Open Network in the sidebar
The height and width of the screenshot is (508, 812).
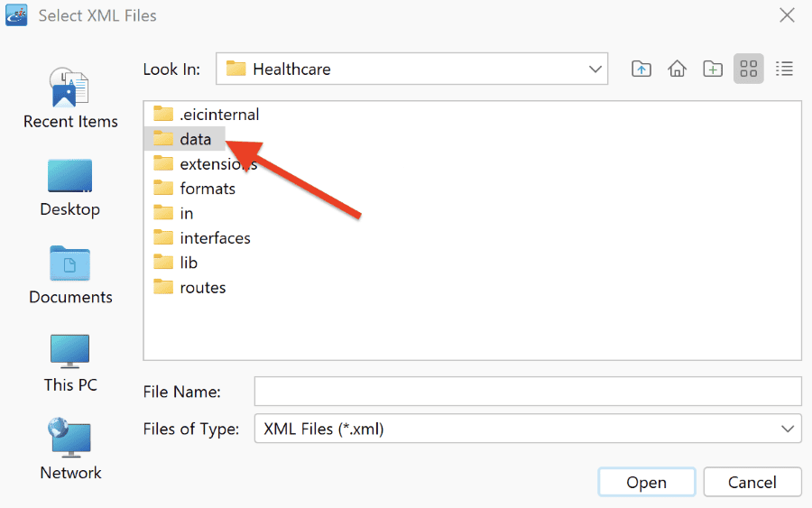click(x=70, y=449)
